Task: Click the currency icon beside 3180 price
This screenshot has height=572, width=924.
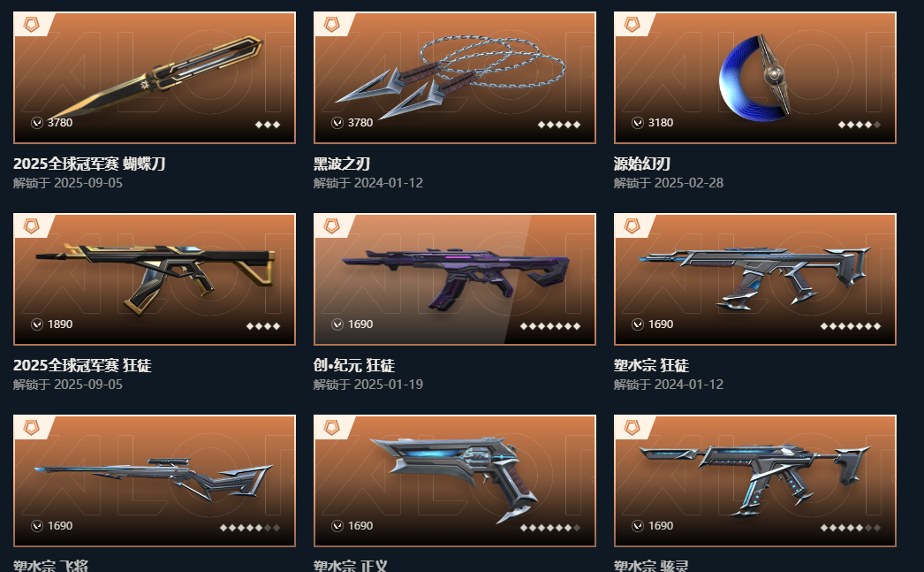Action: [638, 123]
